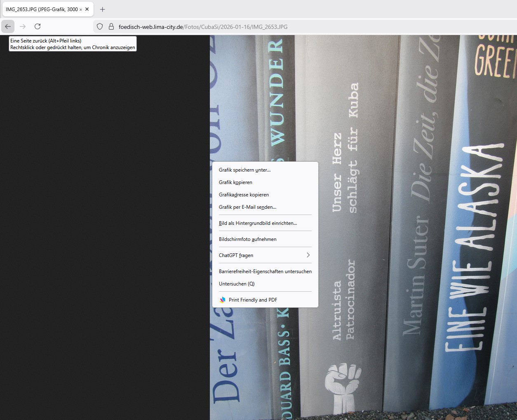Select Grafikadresse kopieren

[x=244, y=195]
